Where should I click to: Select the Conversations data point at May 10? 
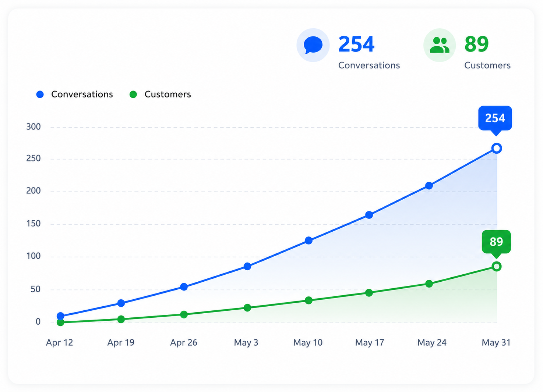click(x=308, y=240)
